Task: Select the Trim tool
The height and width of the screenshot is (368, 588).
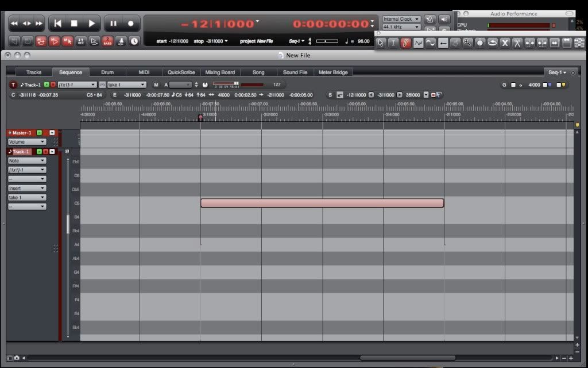Action: [529, 43]
